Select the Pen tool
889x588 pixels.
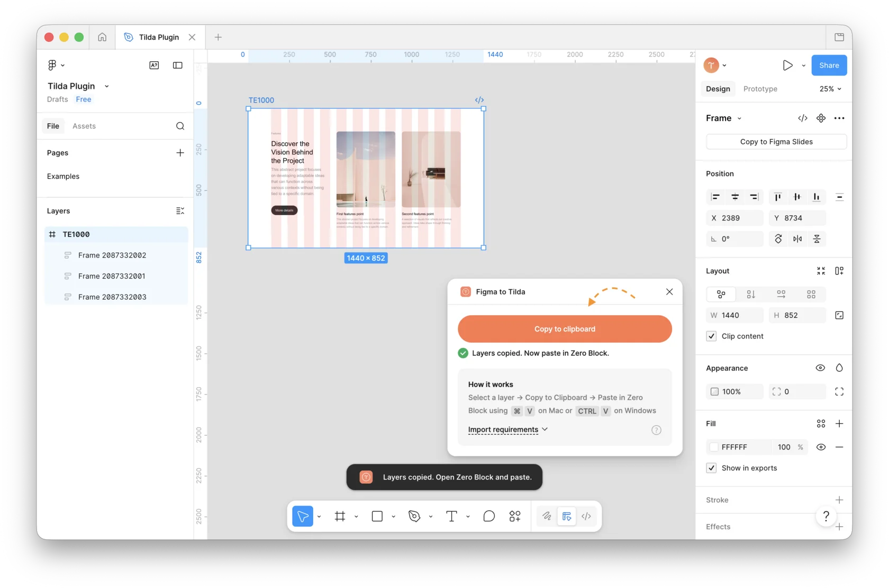414,516
